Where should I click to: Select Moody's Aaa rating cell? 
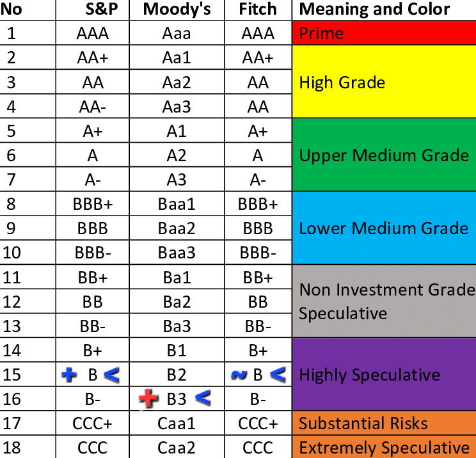[177, 33]
